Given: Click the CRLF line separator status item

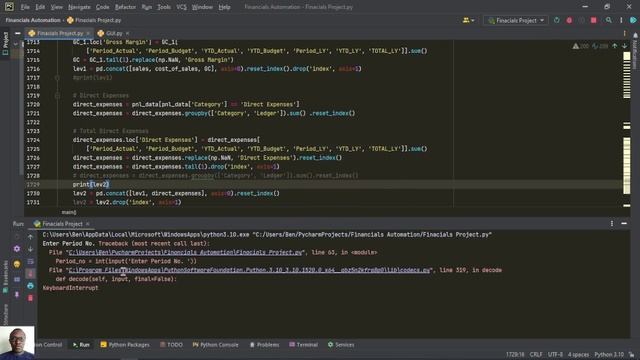Looking at the screenshot, I should pyautogui.click(x=536, y=355).
